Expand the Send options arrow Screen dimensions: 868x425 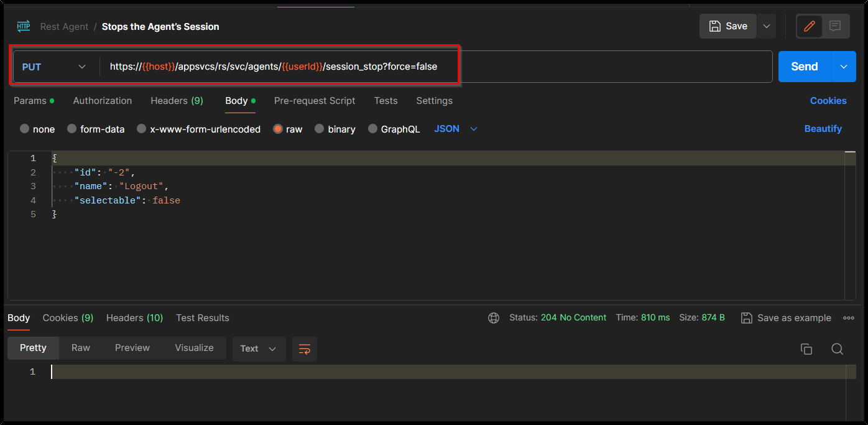pyautogui.click(x=844, y=67)
